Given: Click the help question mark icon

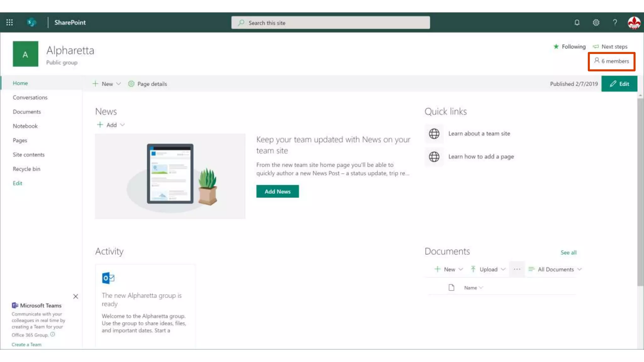Looking at the screenshot, I should (615, 22).
